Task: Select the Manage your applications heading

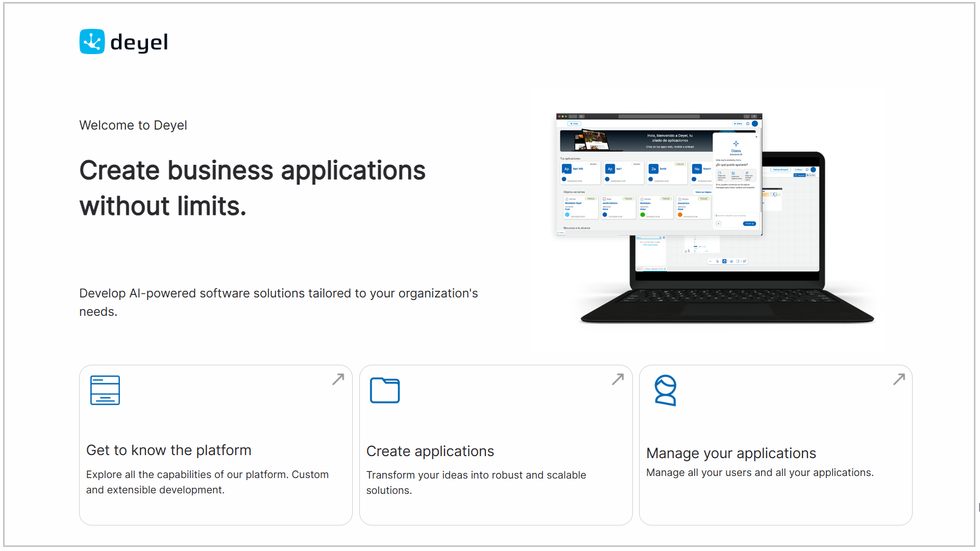Action: [x=731, y=453]
